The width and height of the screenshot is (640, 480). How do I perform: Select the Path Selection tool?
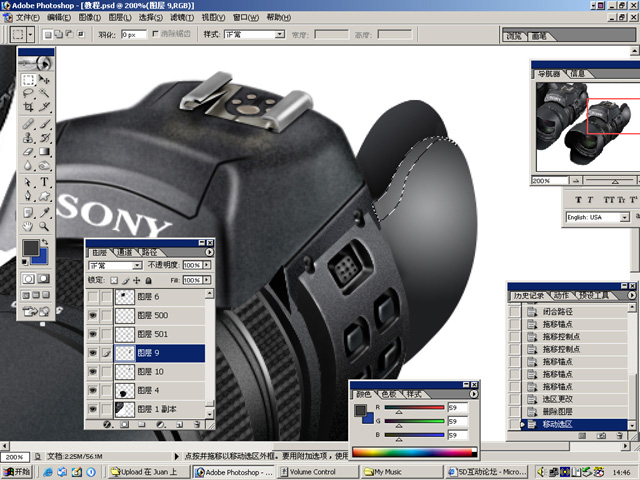tap(28, 182)
